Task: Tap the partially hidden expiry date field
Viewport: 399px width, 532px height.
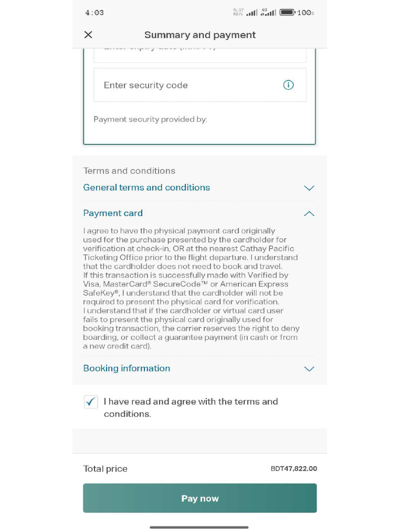Action: 200,55
